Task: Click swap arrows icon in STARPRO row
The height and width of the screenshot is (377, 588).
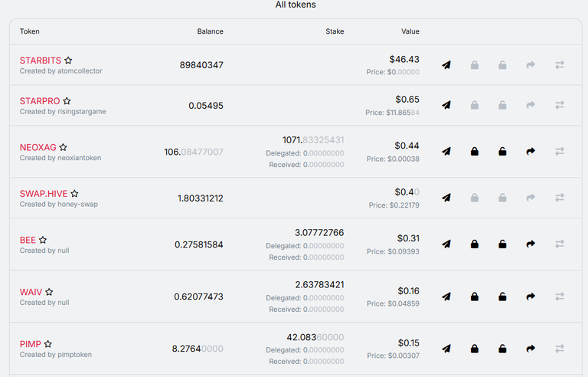Action: tap(560, 105)
